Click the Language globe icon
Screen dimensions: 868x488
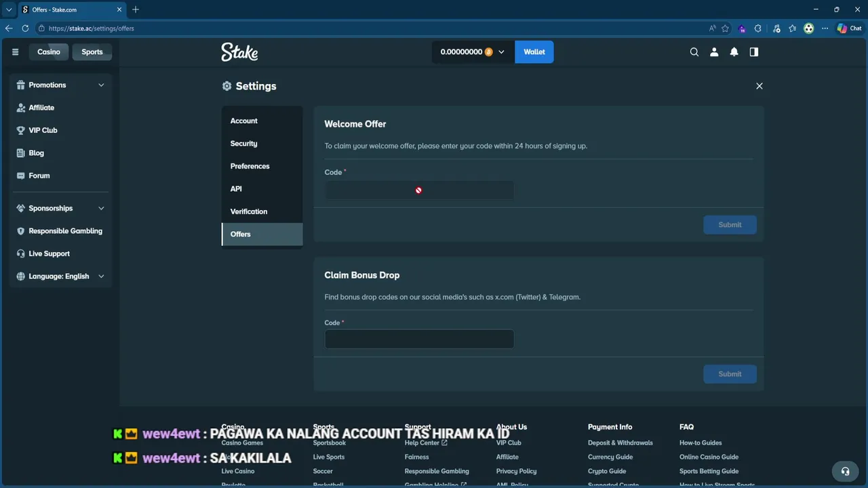coord(20,277)
